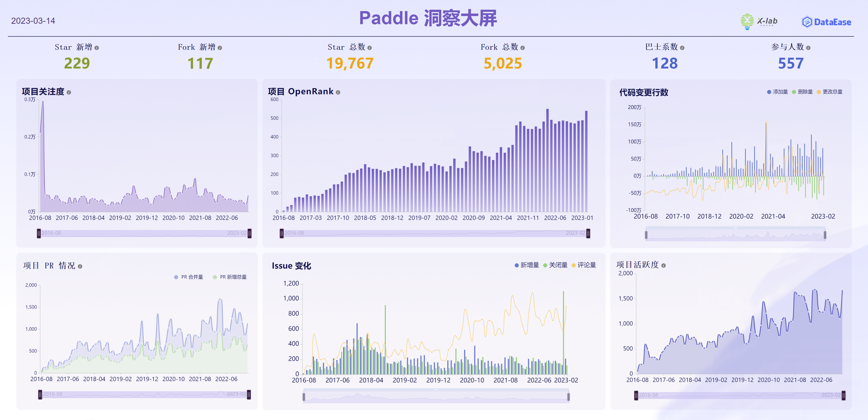Click info icon next to 项目 OpenRank
Image resolution: width=868 pixels, height=420 pixels.
(338, 92)
